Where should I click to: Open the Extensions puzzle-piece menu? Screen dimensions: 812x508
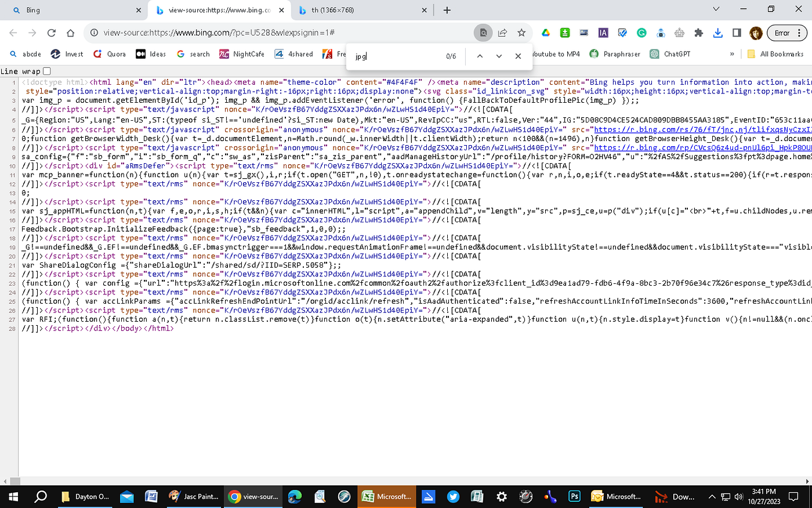(x=699, y=33)
